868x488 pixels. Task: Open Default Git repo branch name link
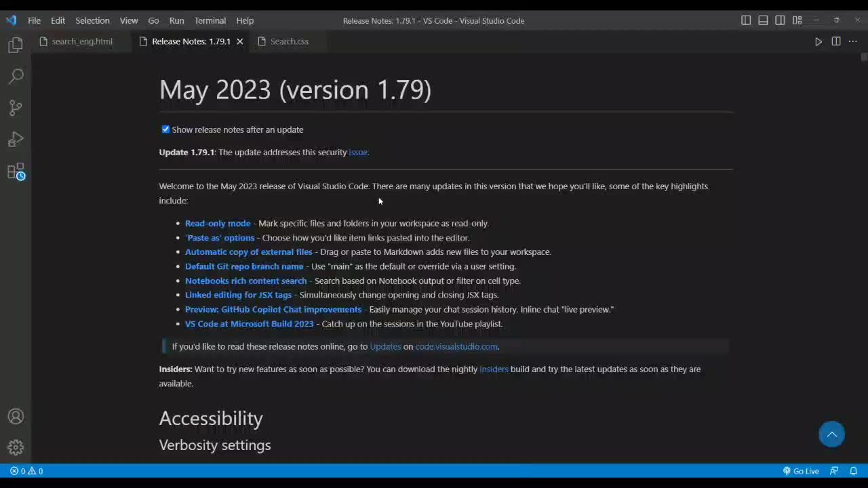(244, 266)
